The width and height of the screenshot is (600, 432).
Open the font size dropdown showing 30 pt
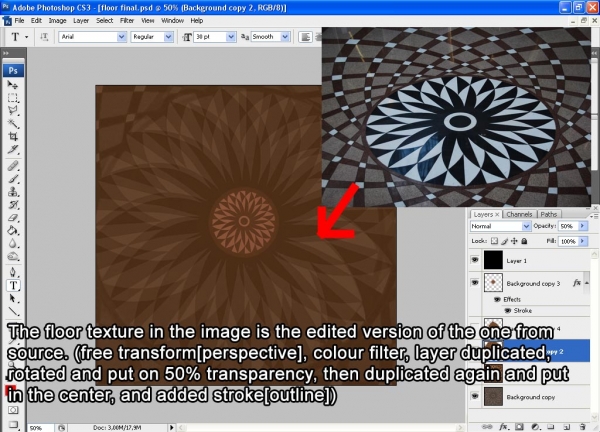(231, 37)
